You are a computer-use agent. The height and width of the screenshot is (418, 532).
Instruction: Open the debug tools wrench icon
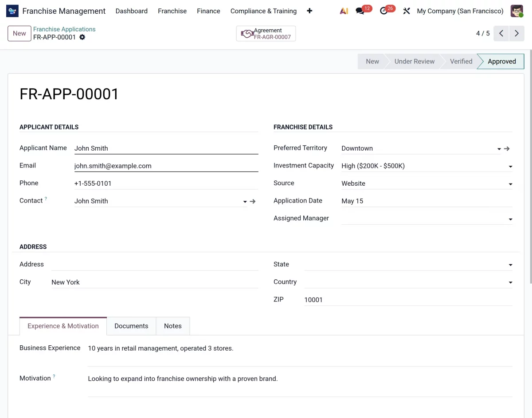click(407, 11)
